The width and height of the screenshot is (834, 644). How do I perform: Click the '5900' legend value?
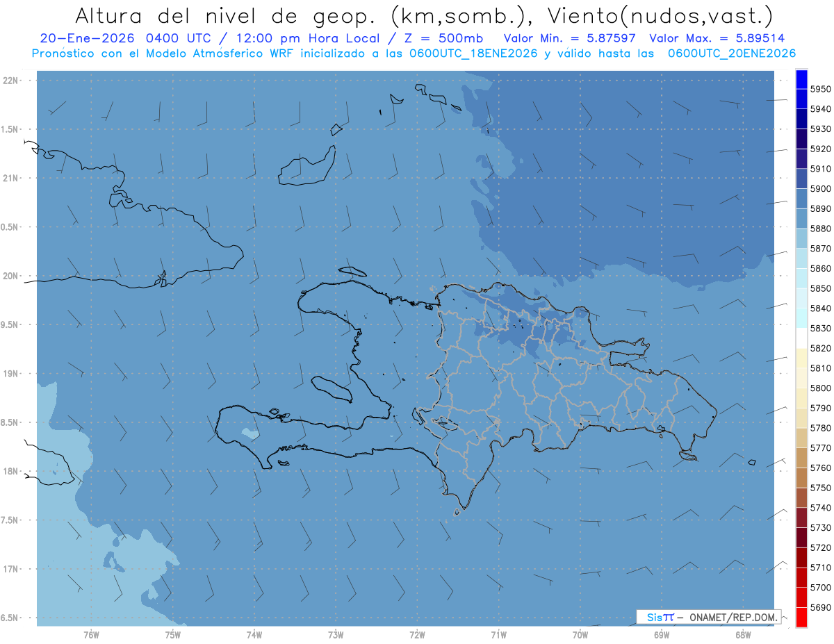click(821, 189)
